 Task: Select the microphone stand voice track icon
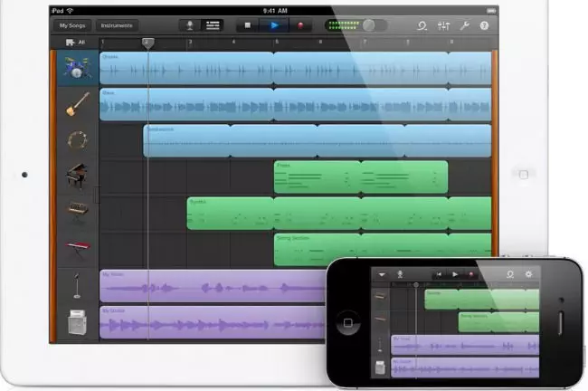tap(77, 286)
